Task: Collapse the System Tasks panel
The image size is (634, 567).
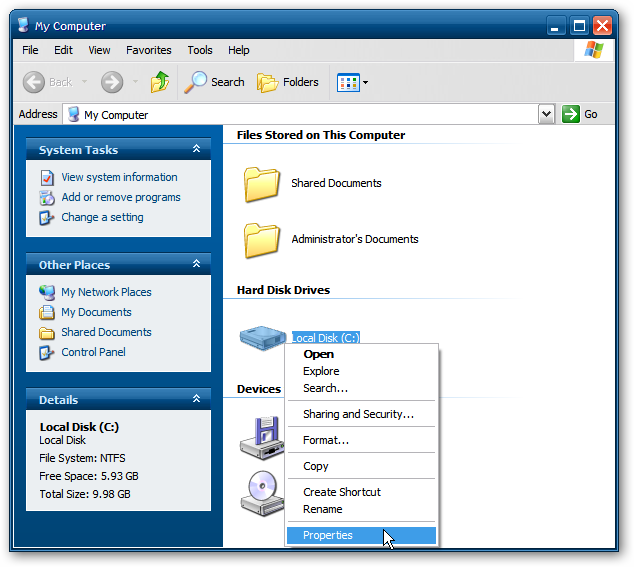Action: point(197,149)
